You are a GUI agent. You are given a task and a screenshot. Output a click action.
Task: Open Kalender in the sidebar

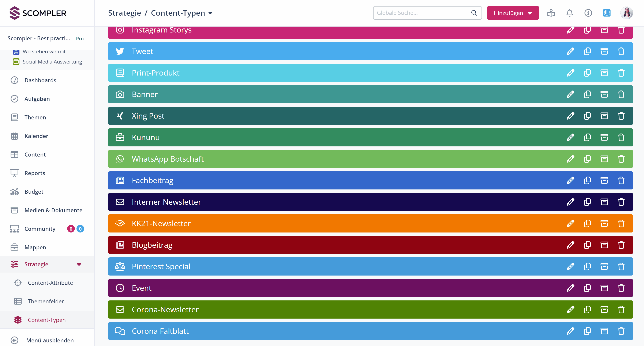coord(36,136)
